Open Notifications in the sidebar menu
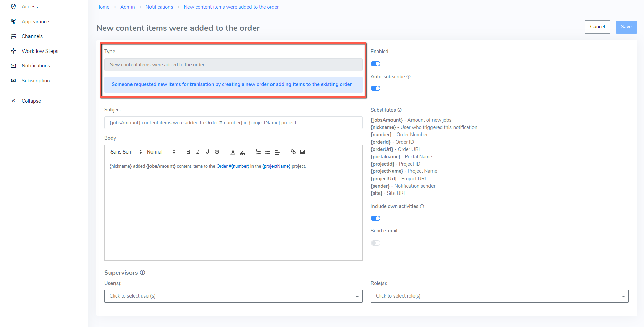 (36, 66)
